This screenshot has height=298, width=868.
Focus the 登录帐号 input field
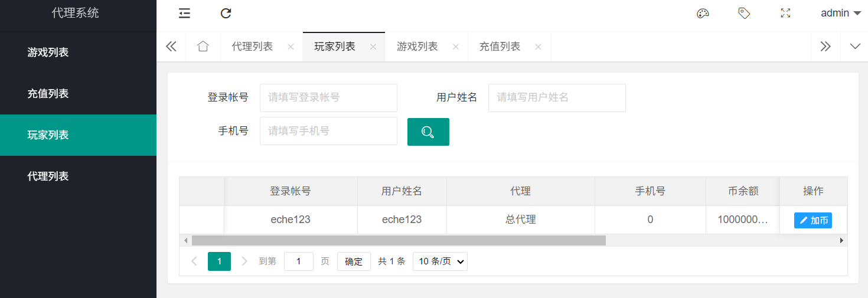pos(328,98)
